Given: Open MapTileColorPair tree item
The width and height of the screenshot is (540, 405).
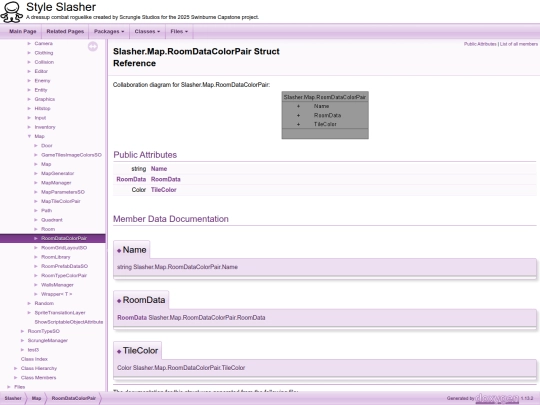Looking at the screenshot, I should click(x=61, y=201).
